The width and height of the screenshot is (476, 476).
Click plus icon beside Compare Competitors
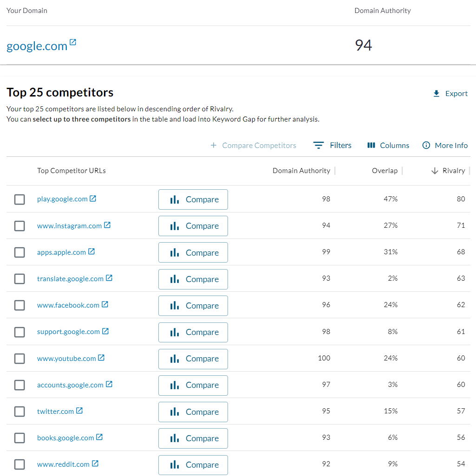point(213,145)
